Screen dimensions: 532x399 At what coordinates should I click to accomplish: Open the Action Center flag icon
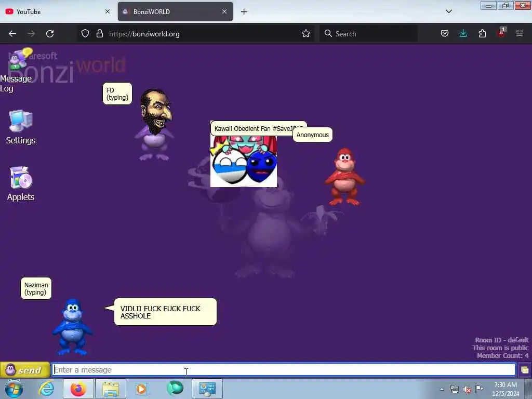click(x=479, y=389)
